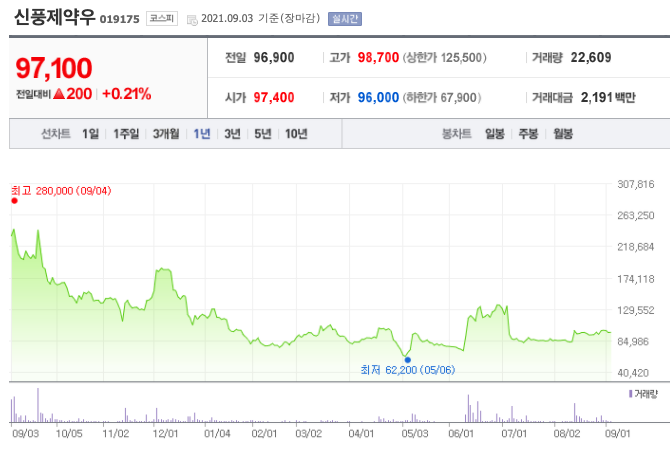670x457 pixels.
Task: Click the 거래량 legend purple marker
Action: 630,394
